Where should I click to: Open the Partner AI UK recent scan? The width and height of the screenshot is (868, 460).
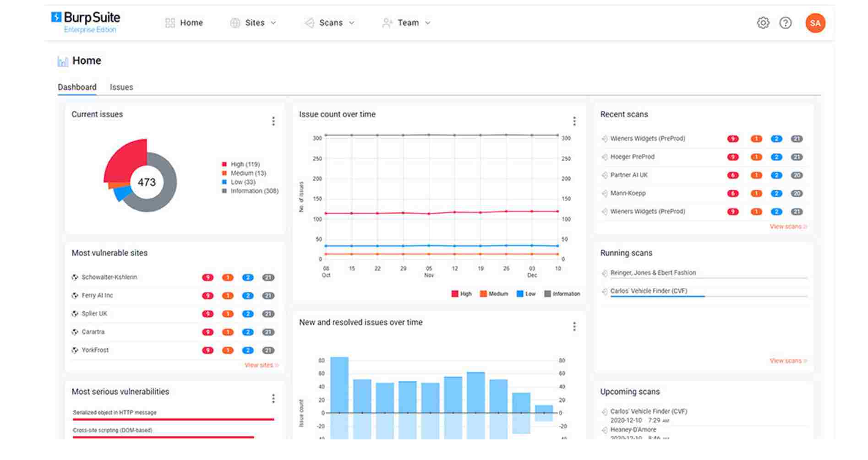point(629,175)
